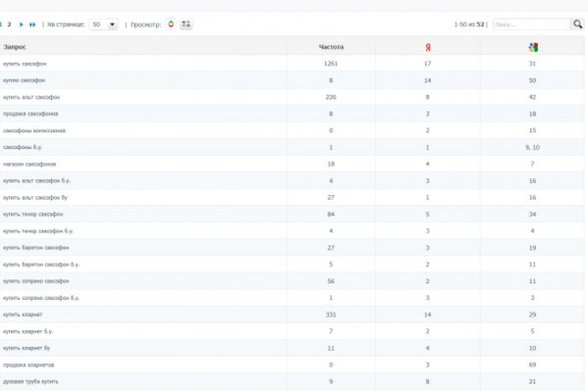Click Google position 42 for 'купить альт саксофон'
The image size is (588, 392).
click(x=532, y=97)
